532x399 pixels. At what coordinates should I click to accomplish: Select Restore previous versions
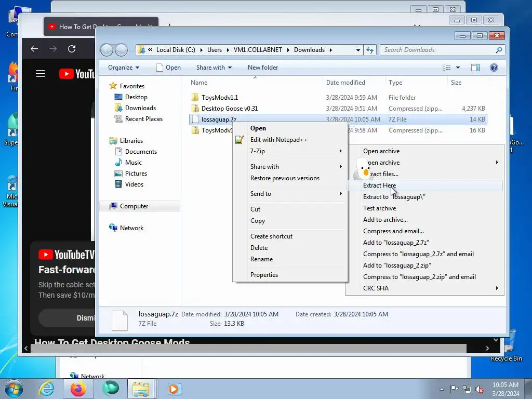(290, 178)
